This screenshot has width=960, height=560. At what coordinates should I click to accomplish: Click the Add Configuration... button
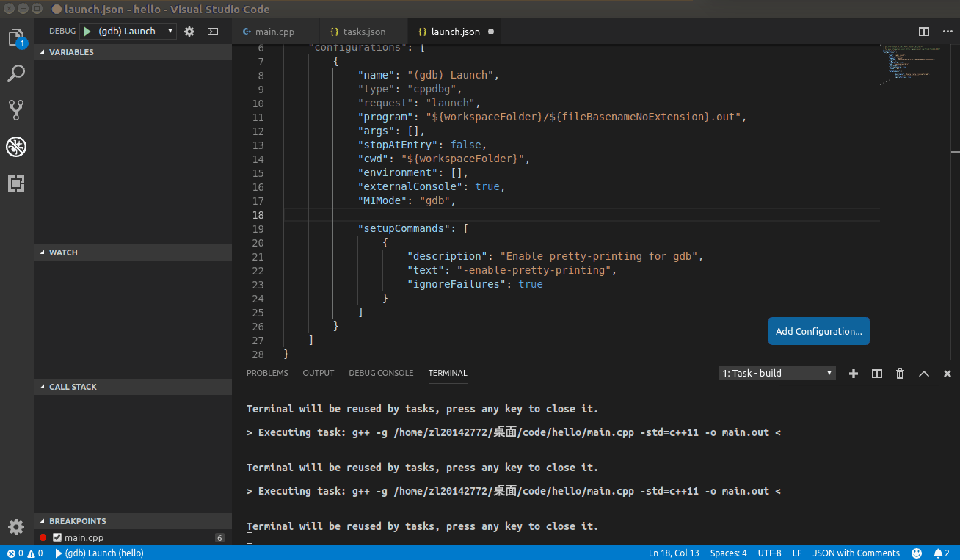click(818, 331)
